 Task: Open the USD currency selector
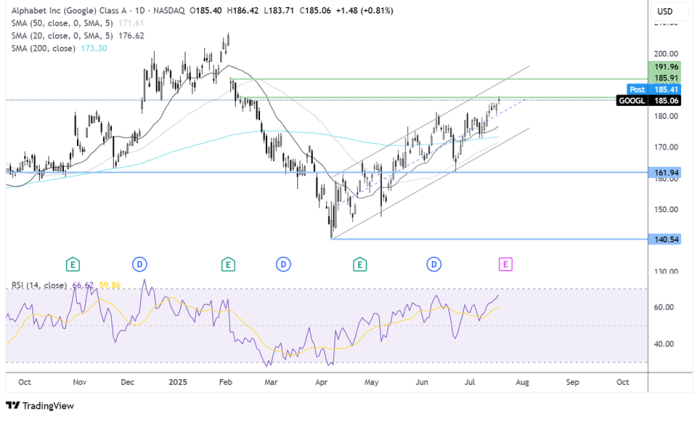664,11
